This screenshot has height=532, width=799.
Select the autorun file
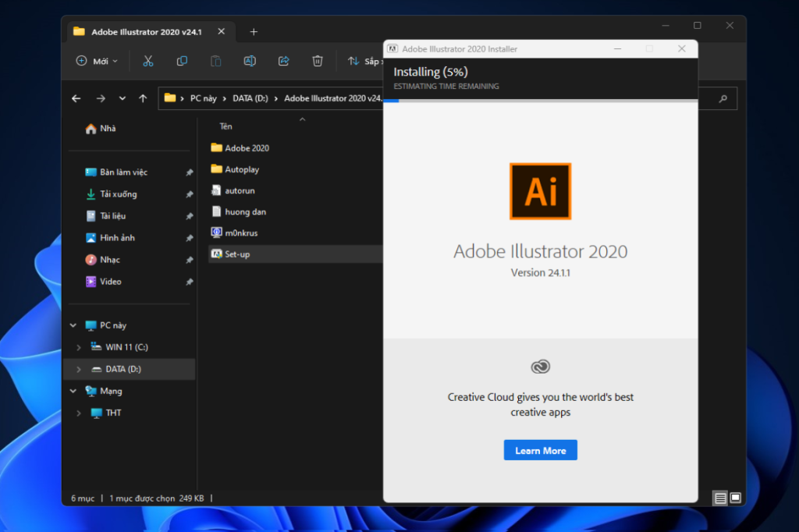coord(240,190)
